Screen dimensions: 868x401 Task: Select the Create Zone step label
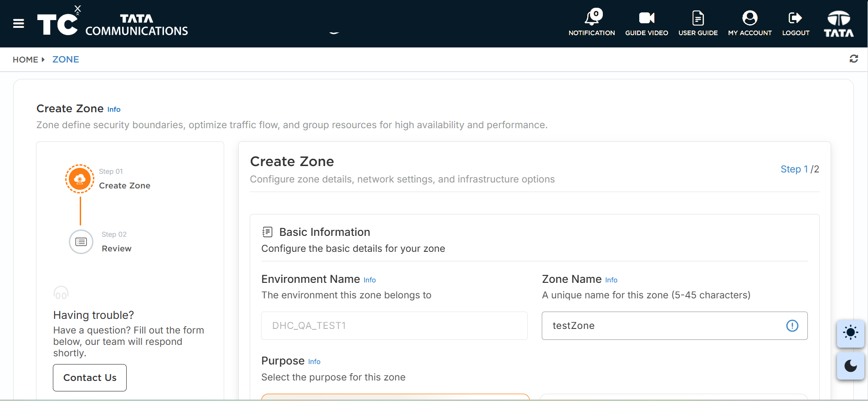click(125, 186)
